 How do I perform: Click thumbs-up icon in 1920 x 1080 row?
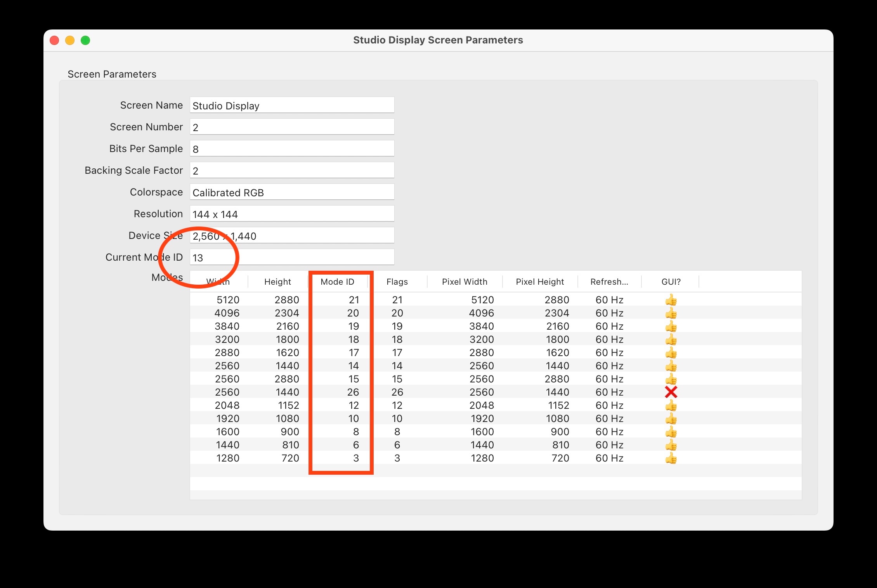(x=671, y=419)
